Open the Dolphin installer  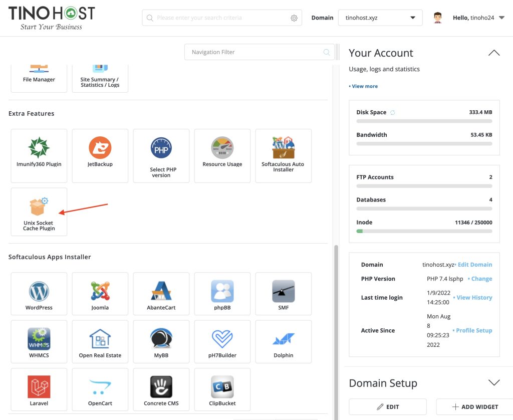[284, 341]
